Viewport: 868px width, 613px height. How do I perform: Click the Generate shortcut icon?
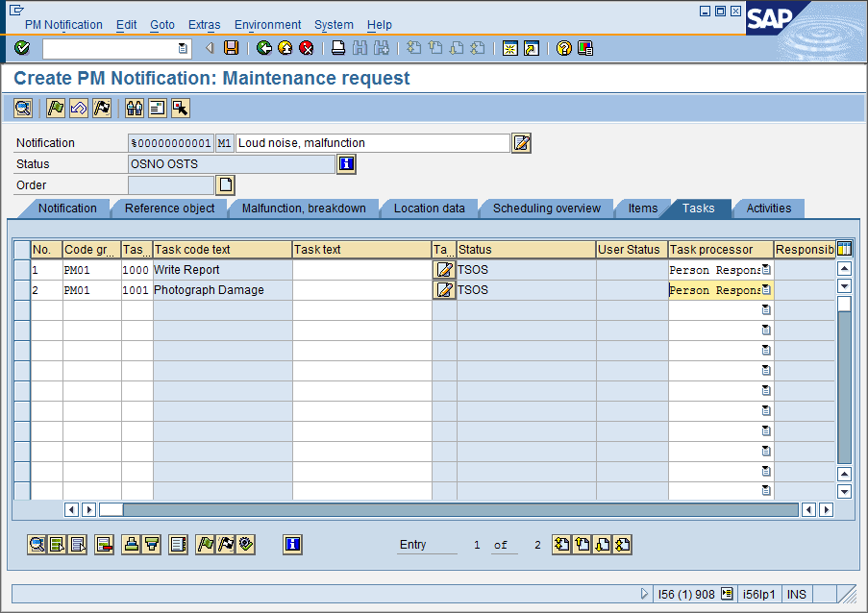point(532,48)
